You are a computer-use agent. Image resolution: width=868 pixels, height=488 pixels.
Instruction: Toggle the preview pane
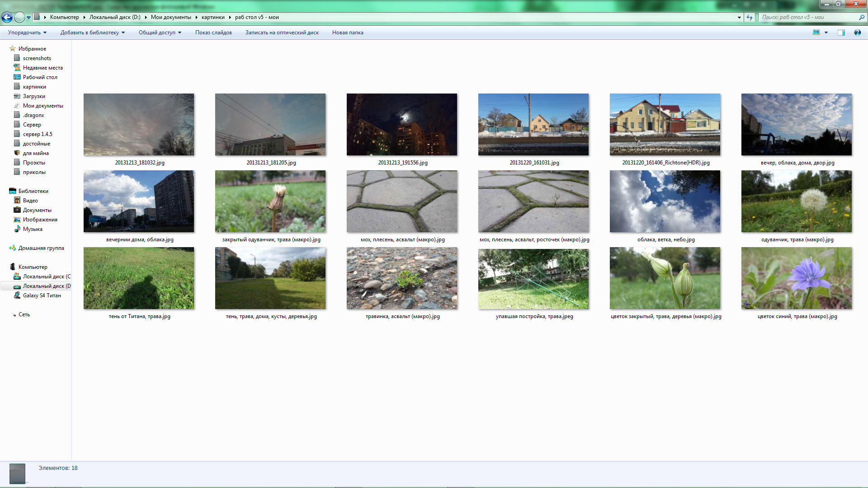coord(841,33)
